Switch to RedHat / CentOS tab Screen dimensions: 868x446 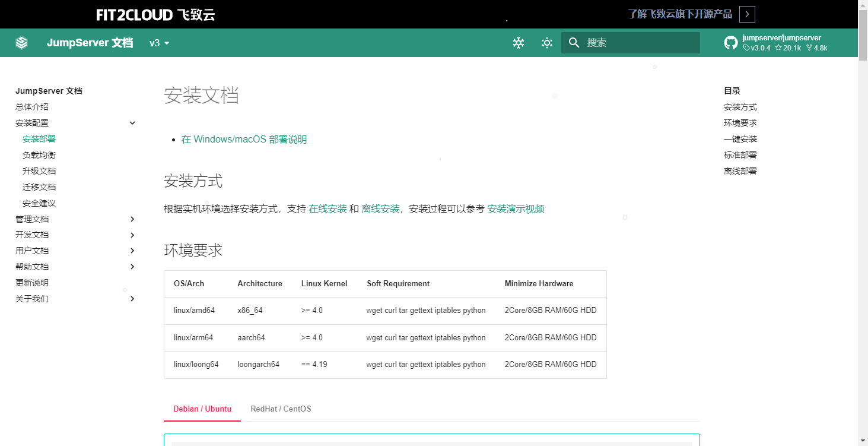coord(281,409)
